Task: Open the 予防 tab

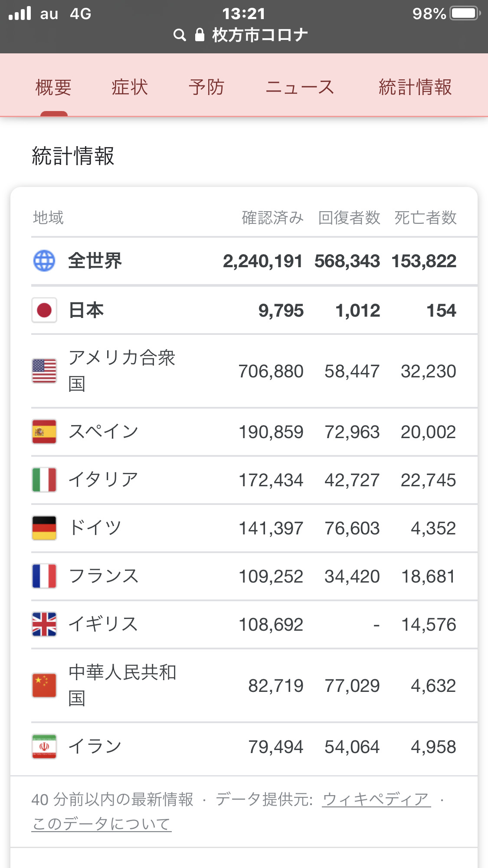Action: click(206, 87)
